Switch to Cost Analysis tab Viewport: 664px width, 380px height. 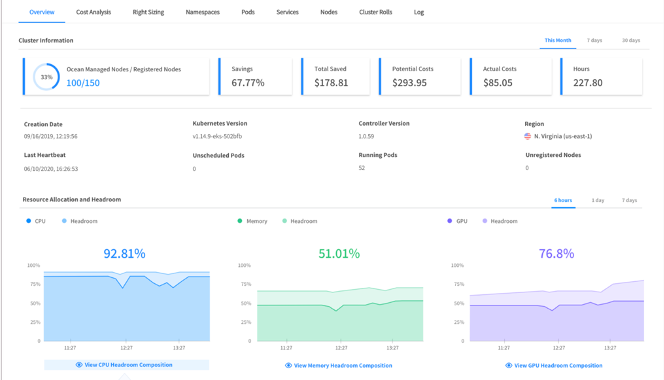pyautogui.click(x=93, y=12)
